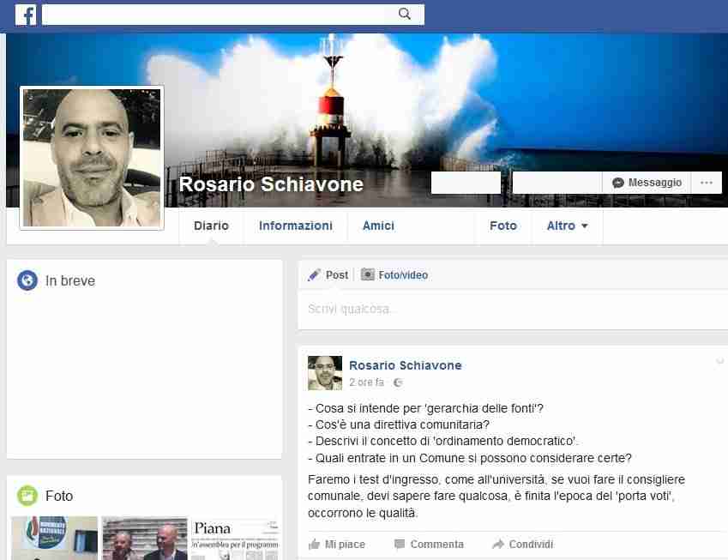Click the Facebook logo icon

point(26,15)
